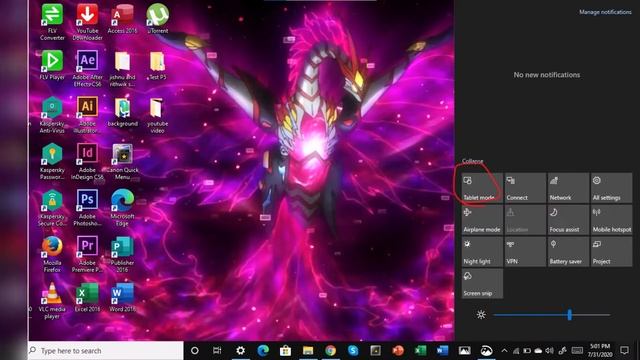Image resolution: width=640 pixels, height=360 pixels.
Task: Toggle the Battery saver tile
Action: [568, 251]
